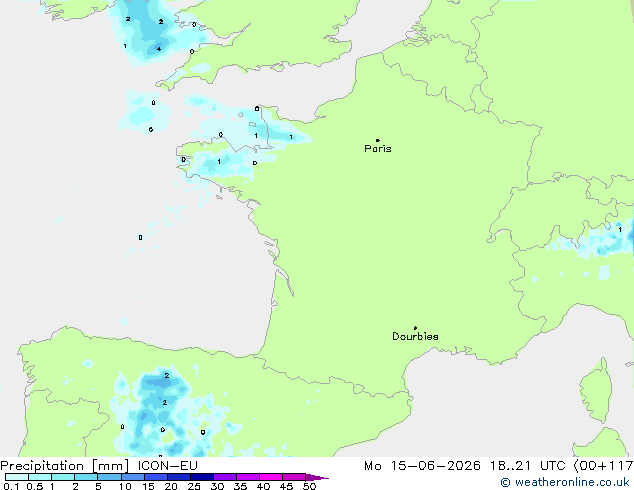Click the Paris city label

click(x=378, y=148)
